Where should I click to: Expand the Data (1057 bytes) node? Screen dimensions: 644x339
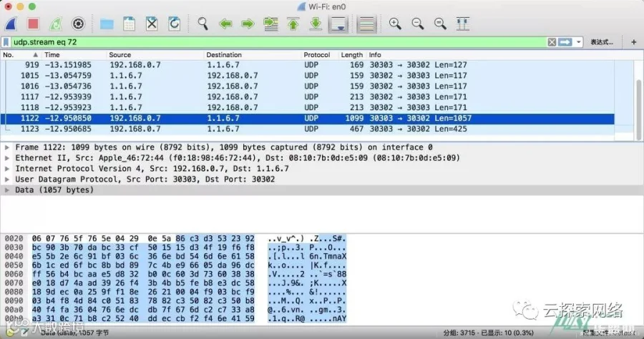tap(7, 190)
